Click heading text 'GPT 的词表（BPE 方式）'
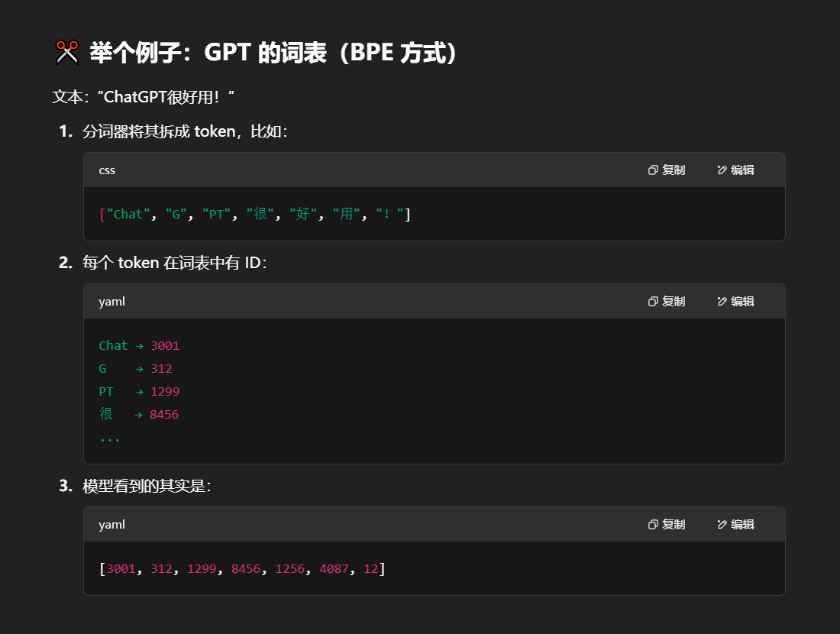840x634 pixels. [330, 53]
